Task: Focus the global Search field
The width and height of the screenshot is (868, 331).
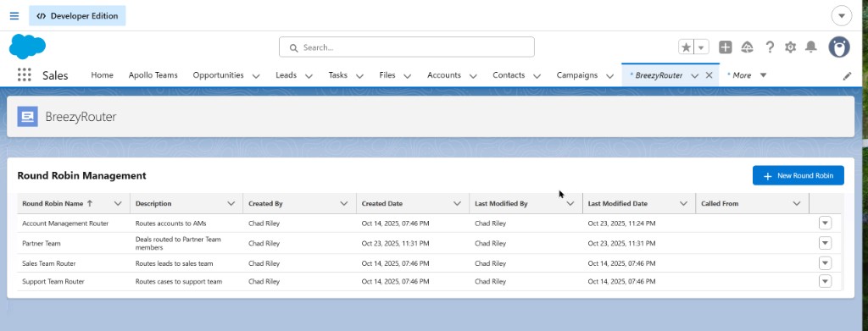Action: pyautogui.click(x=407, y=47)
